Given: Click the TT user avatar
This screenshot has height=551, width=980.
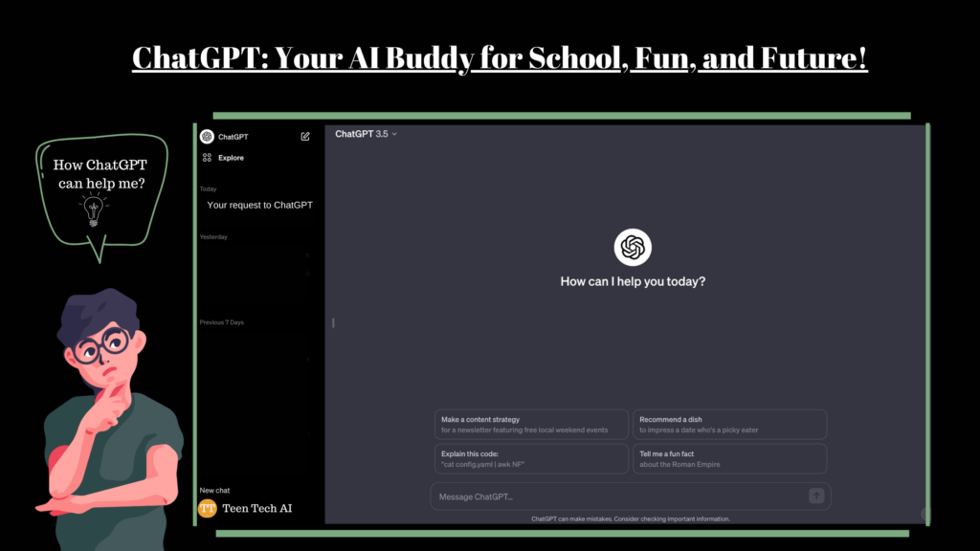Looking at the screenshot, I should point(208,508).
